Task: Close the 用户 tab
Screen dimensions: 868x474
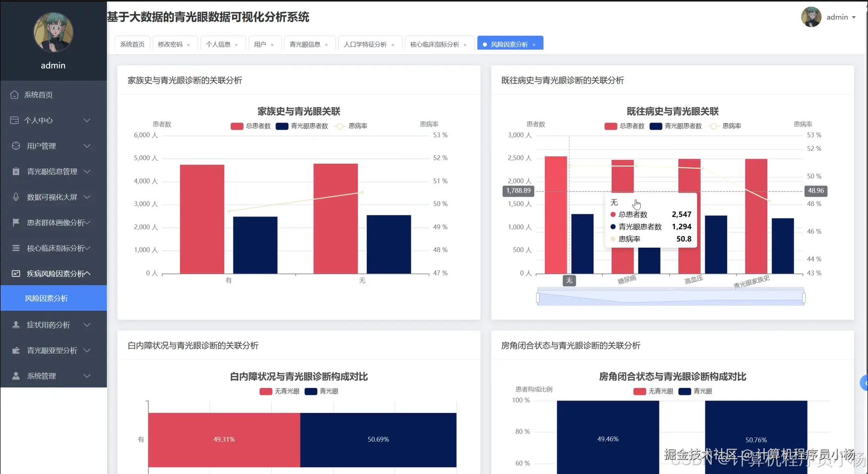Action: point(272,45)
